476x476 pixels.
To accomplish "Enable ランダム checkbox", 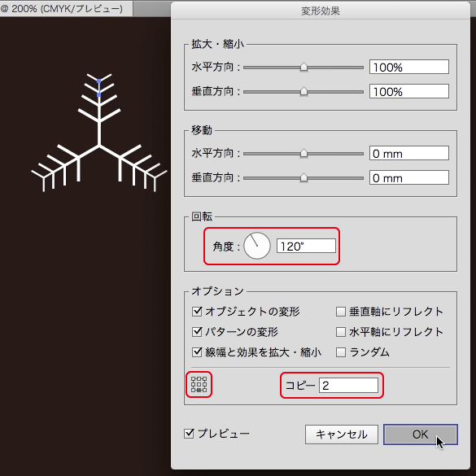I will pos(341,352).
